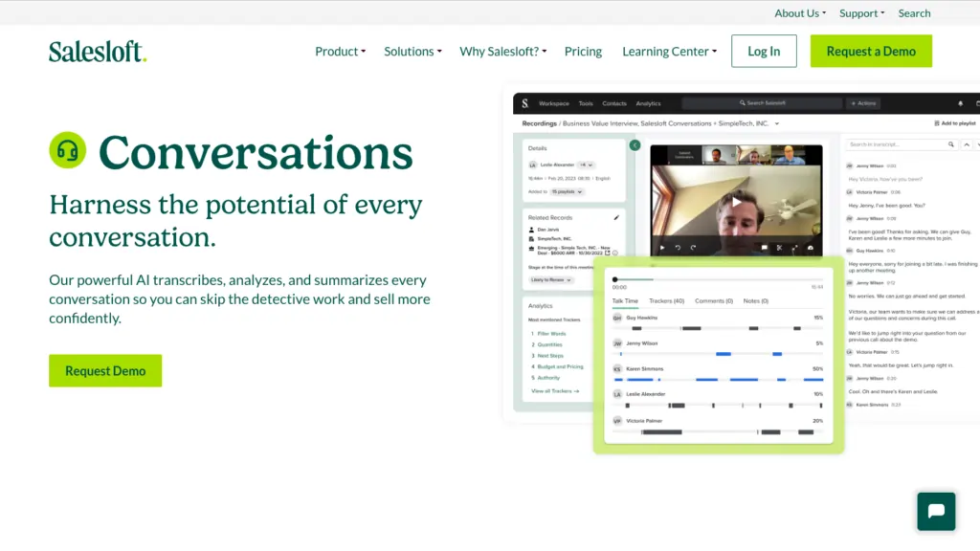980x551 pixels.
Task: Select Workspace in the app navigation bar
Action: 554,103
